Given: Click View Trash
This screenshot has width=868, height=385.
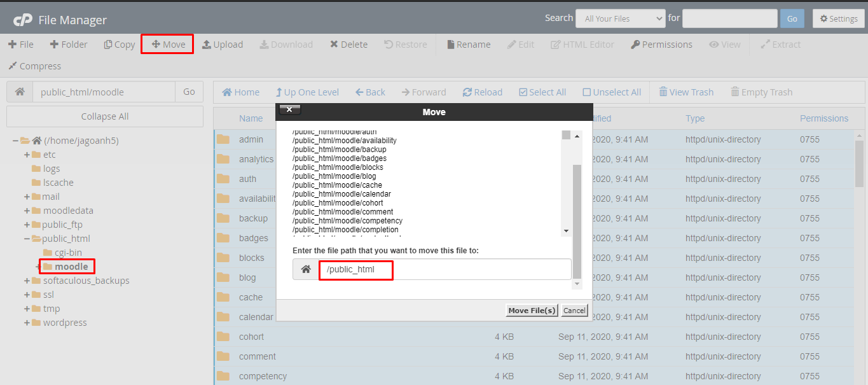Looking at the screenshot, I should [x=686, y=92].
